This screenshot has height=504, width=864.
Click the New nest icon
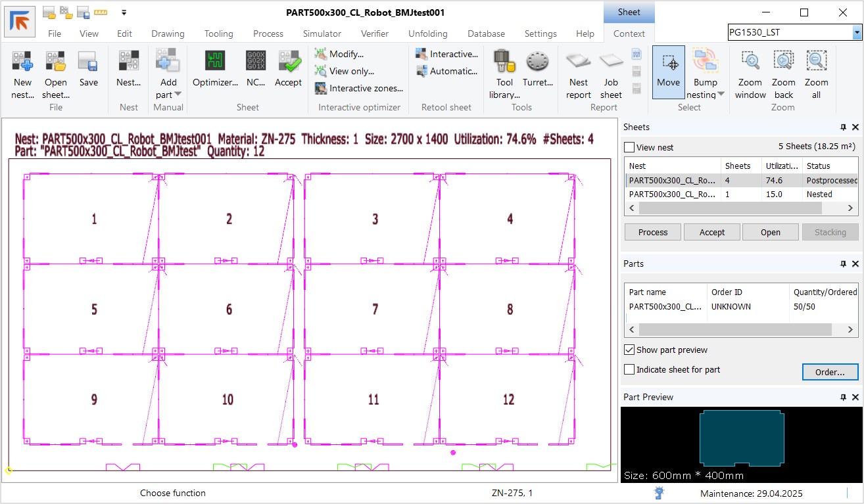point(22,62)
